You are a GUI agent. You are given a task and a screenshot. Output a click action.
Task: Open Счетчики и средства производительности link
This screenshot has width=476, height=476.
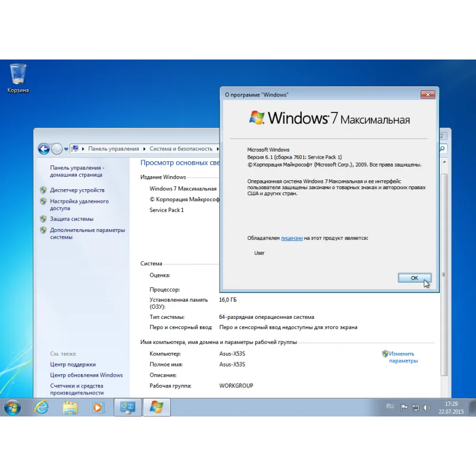coord(77,389)
